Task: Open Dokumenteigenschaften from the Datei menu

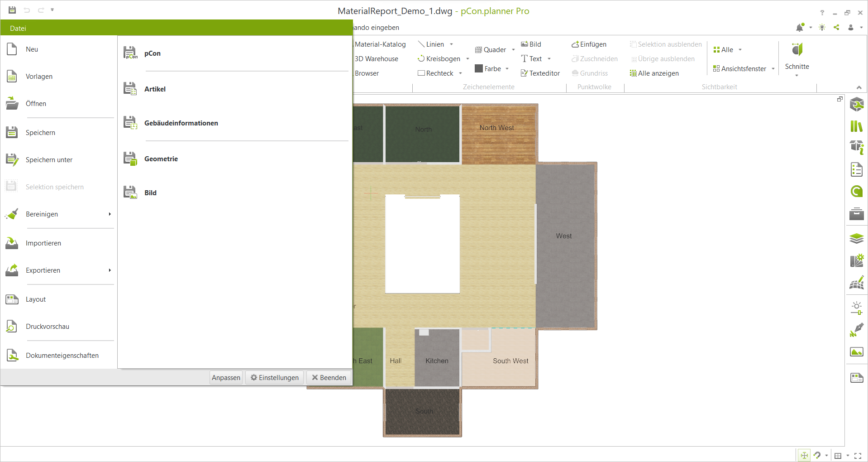Action: [62, 355]
